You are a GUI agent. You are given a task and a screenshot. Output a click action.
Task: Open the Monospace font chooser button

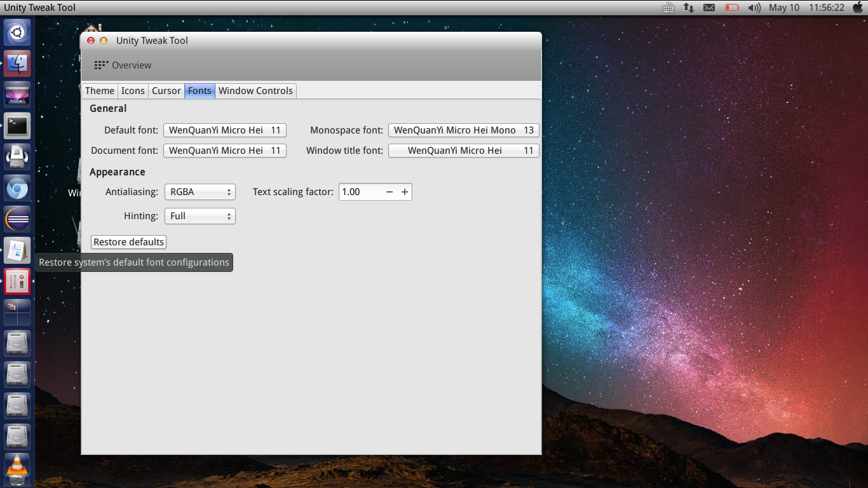coord(464,130)
